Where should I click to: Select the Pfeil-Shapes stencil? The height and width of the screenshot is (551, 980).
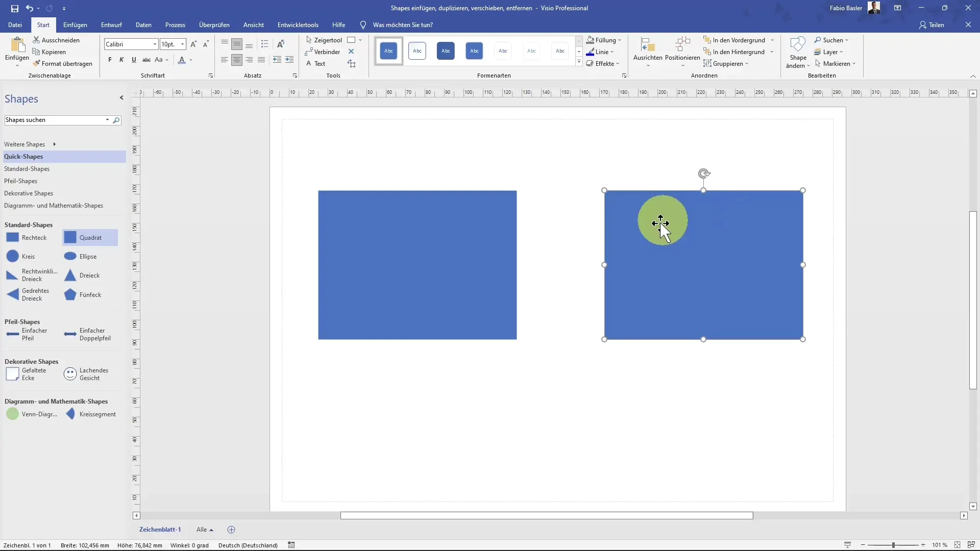point(21,181)
